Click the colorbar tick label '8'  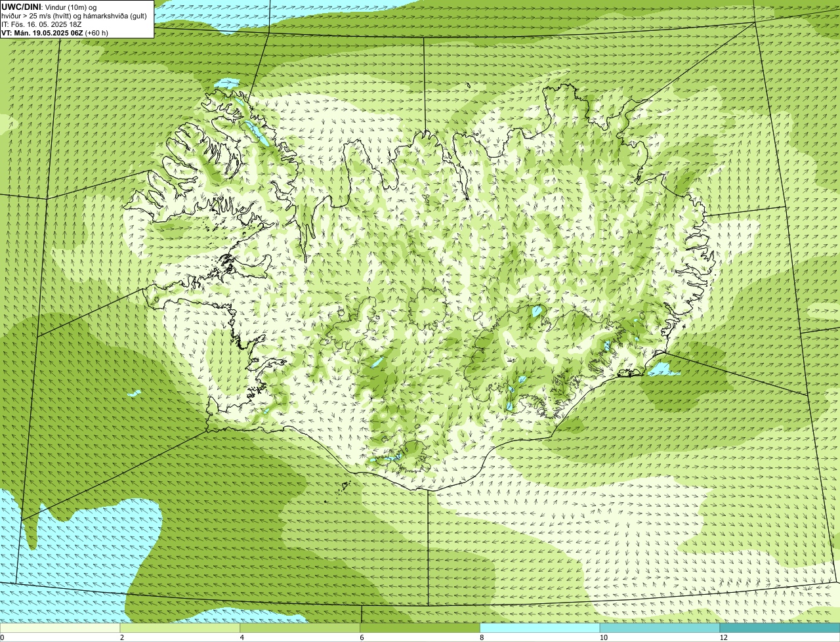coord(482,637)
